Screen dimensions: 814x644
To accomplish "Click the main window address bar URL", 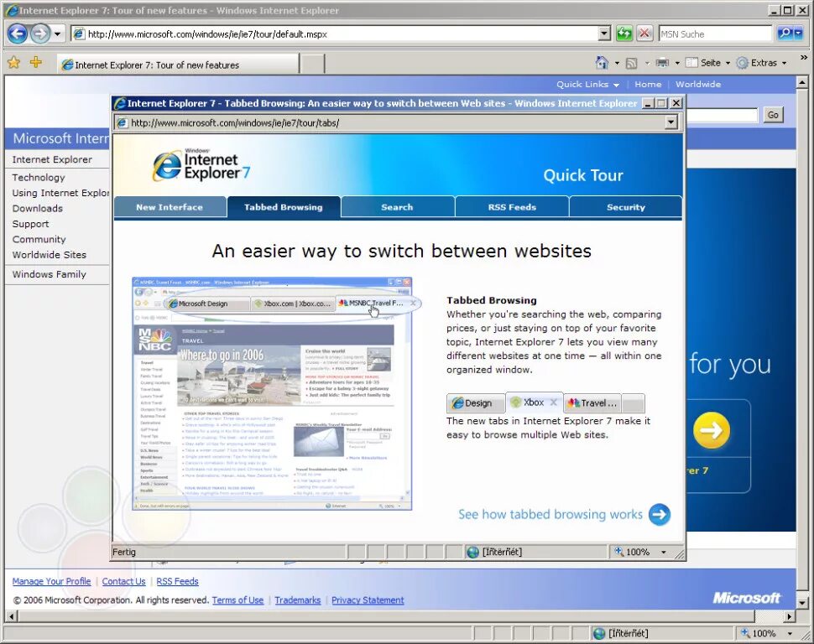I will tap(207, 34).
